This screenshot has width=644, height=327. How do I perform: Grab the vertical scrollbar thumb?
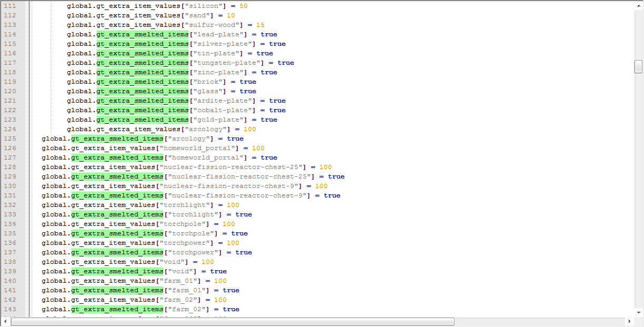638,66
